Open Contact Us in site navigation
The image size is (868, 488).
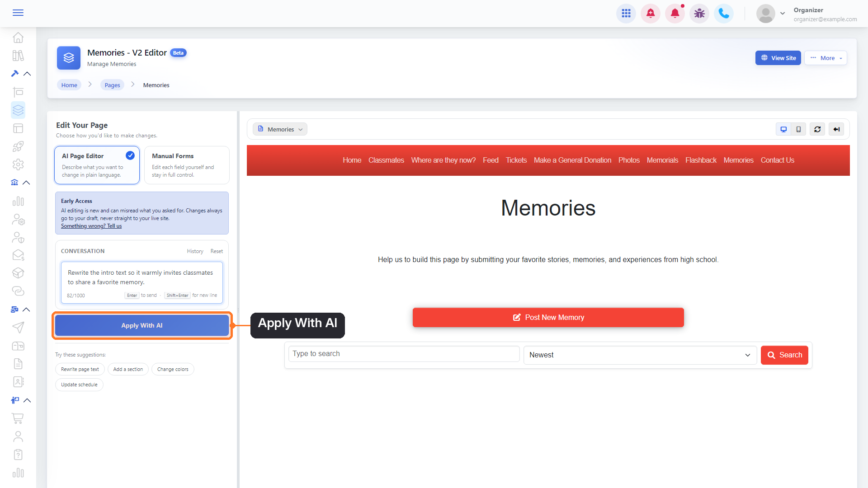(777, 160)
